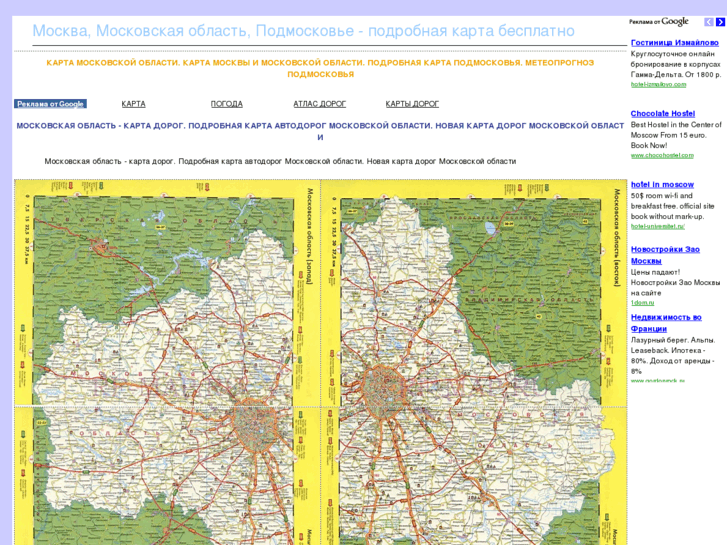Open the western Moscow region map image

pyautogui.click(x=167, y=362)
